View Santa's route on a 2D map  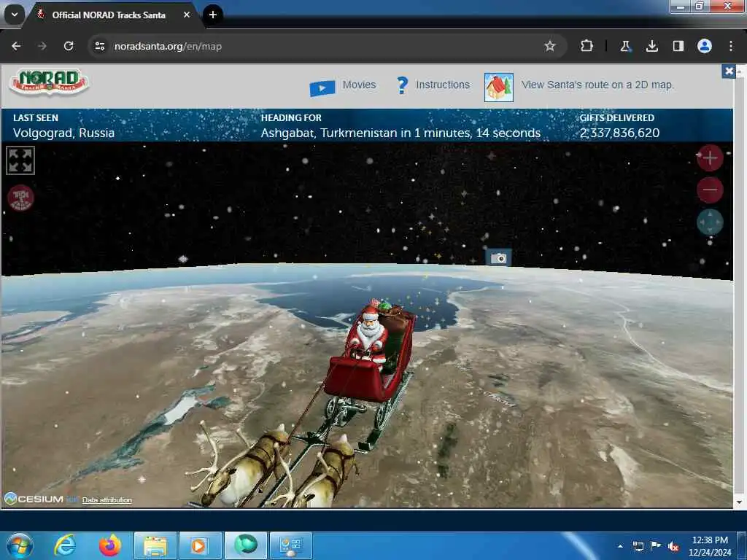coord(597,85)
